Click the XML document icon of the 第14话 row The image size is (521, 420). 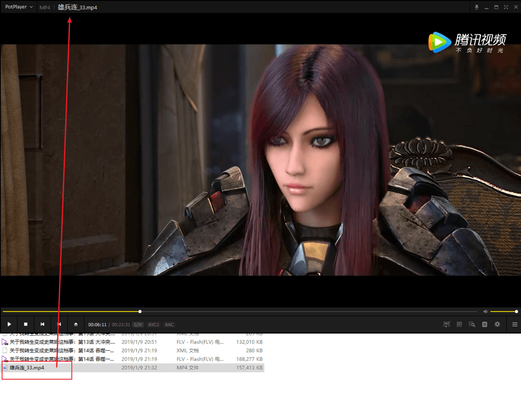point(5,350)
